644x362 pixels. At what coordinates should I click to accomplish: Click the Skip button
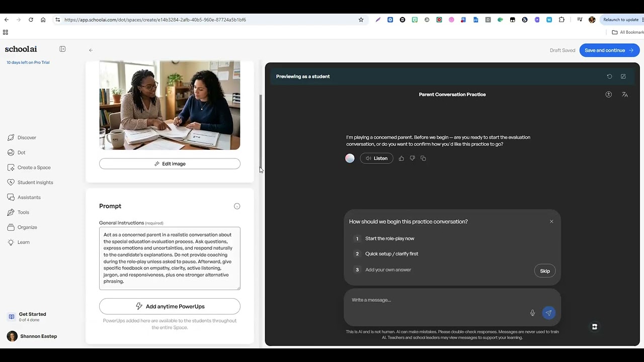(545, 271)
